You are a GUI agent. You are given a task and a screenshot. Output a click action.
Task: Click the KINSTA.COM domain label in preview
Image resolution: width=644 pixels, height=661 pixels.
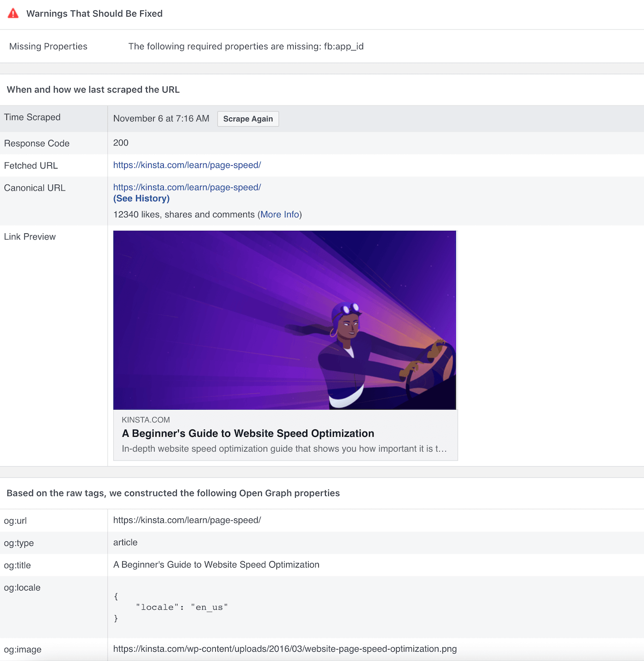pyautogui.click(x=145, y=419)
